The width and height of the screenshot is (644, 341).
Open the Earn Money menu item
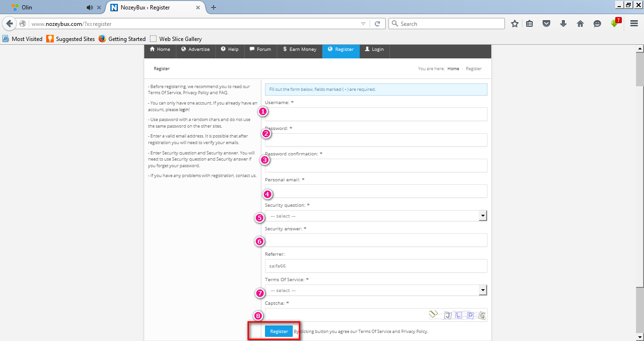pyautogui.click(x=299, y=49)
